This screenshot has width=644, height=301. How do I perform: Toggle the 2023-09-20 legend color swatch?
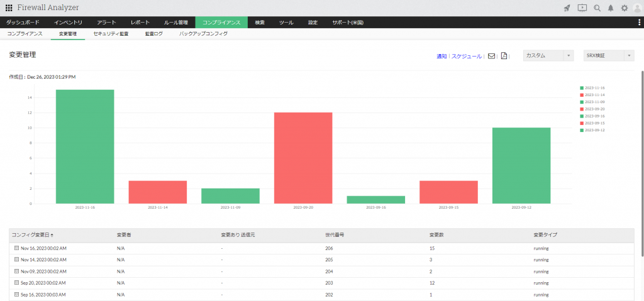click(x=582, y=109)
